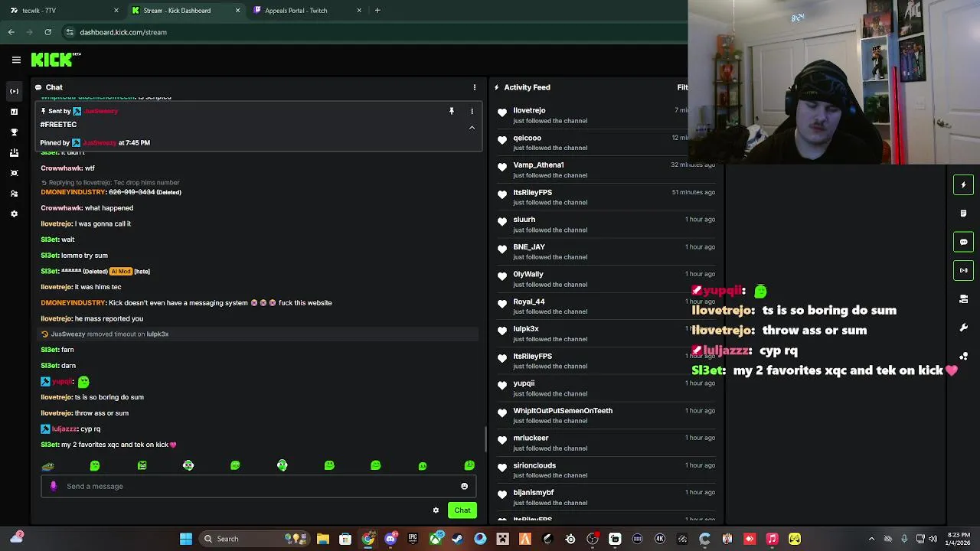Click the wrench tool icon on right panel

point(963,328)
